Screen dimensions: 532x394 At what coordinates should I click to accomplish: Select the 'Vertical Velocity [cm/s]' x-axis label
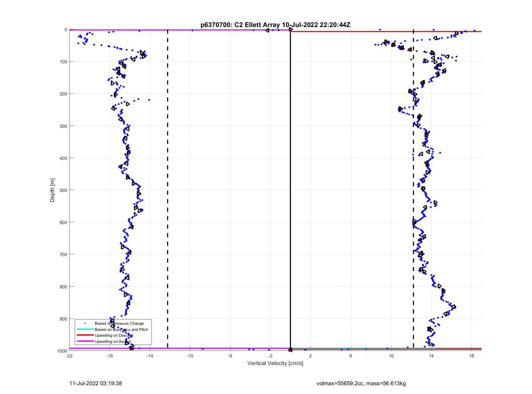coord(275,363)
